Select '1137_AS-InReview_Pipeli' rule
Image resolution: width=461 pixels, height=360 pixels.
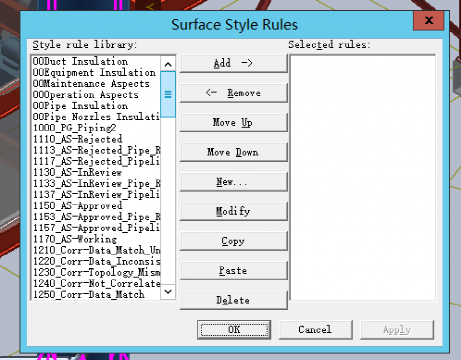click(x=95, y=194)
